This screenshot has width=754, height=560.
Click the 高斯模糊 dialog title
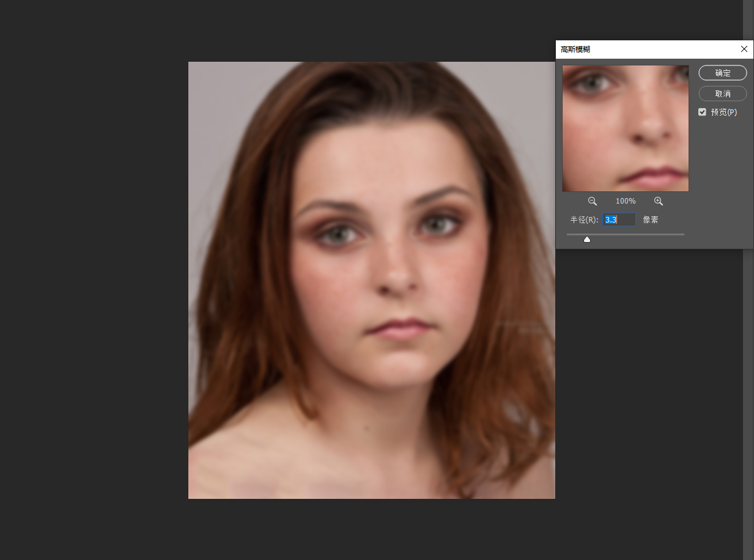[x=575, y=50]
